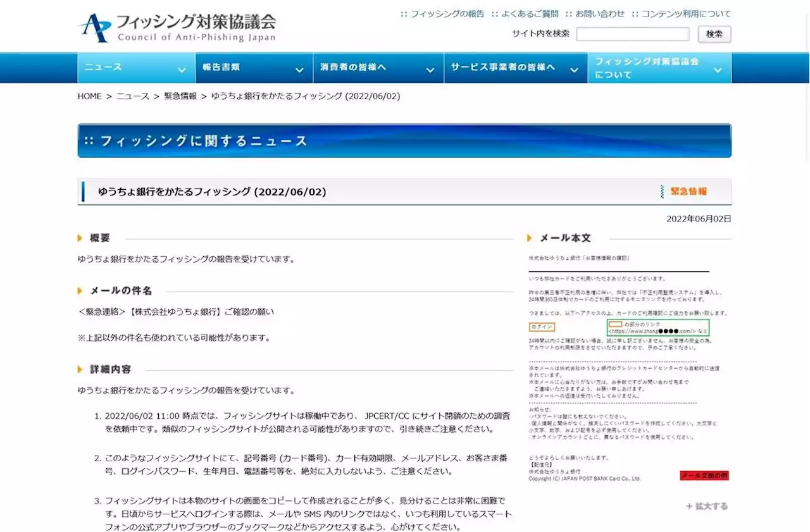Click the date 2022年06月02日
Viewport: 810px width, 532px height.
[699, 219]
